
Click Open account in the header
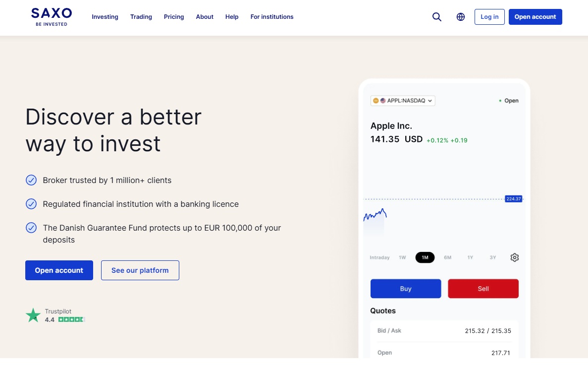(x=535, y=17)
